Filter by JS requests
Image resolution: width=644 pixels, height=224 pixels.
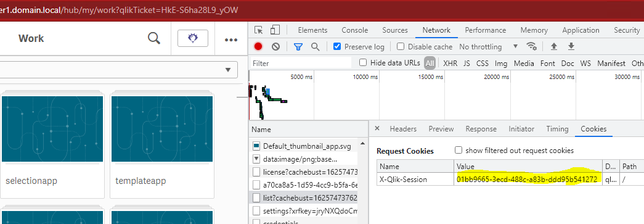point(467,64)
